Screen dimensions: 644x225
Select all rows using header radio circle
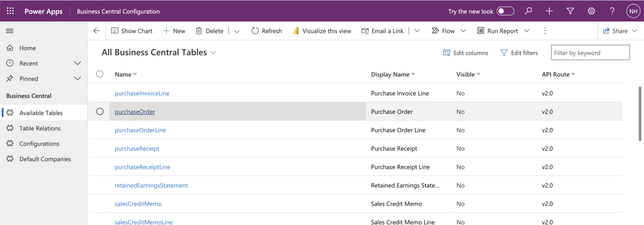100,74
